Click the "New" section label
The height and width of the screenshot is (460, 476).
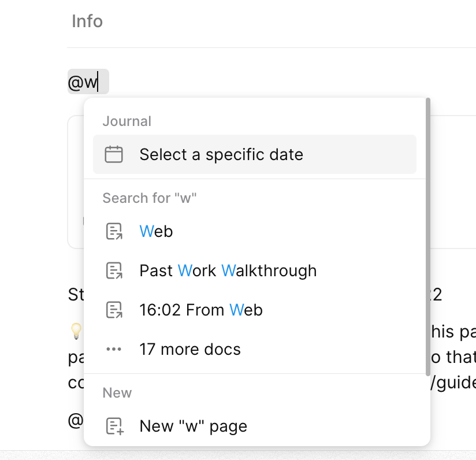117,393
